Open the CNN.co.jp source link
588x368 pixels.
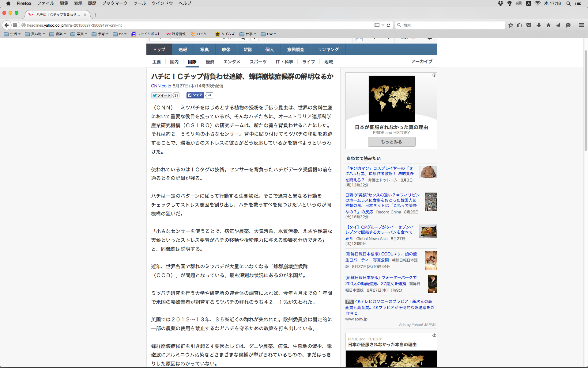pyautogui.click(x=161, y=86)
